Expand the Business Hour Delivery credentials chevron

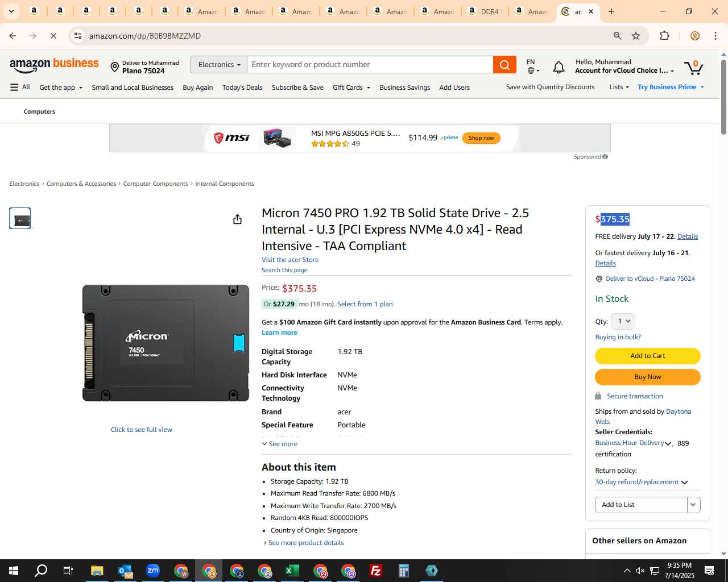668,443
